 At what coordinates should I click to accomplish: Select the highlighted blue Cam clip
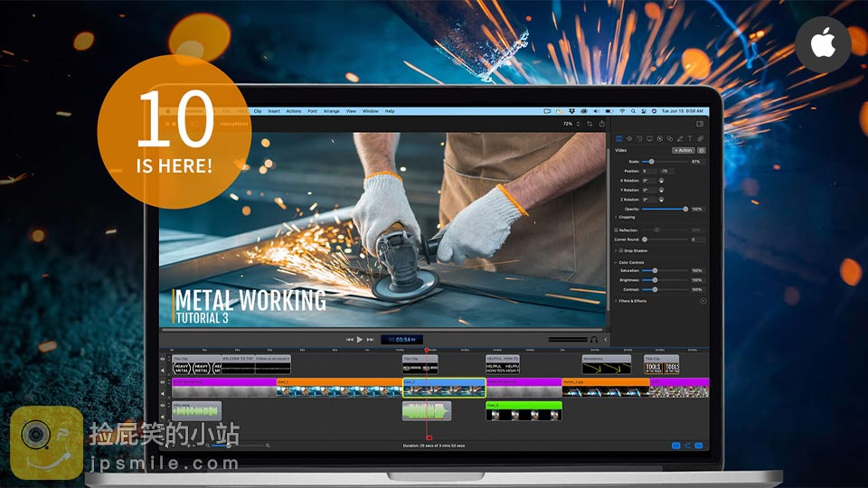[444, 388]
